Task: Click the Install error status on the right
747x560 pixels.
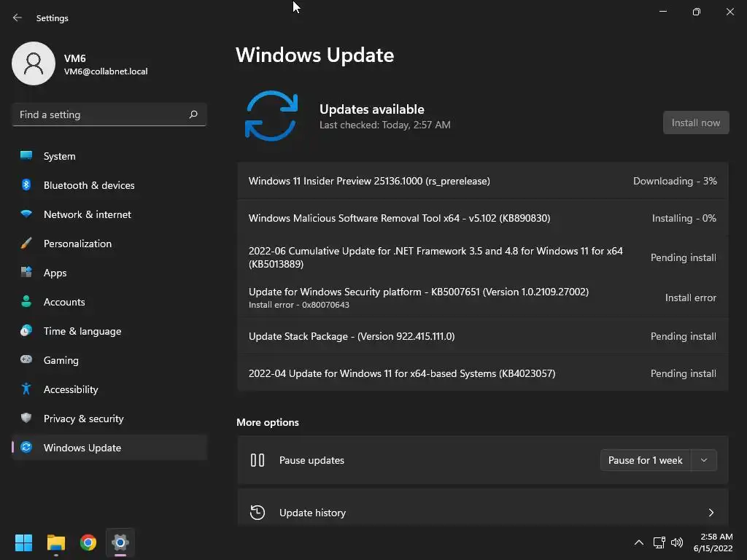Action: [690, 297]
